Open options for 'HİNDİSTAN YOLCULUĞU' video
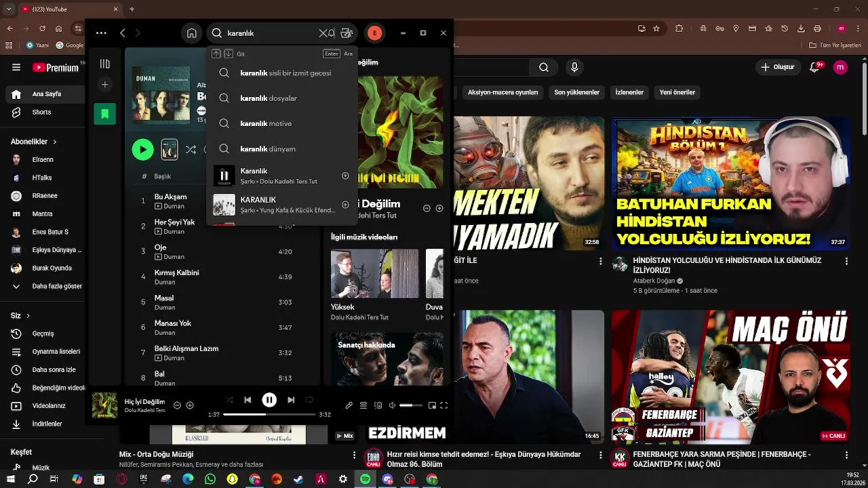This screenshot has width=868, height=488. 846,261
